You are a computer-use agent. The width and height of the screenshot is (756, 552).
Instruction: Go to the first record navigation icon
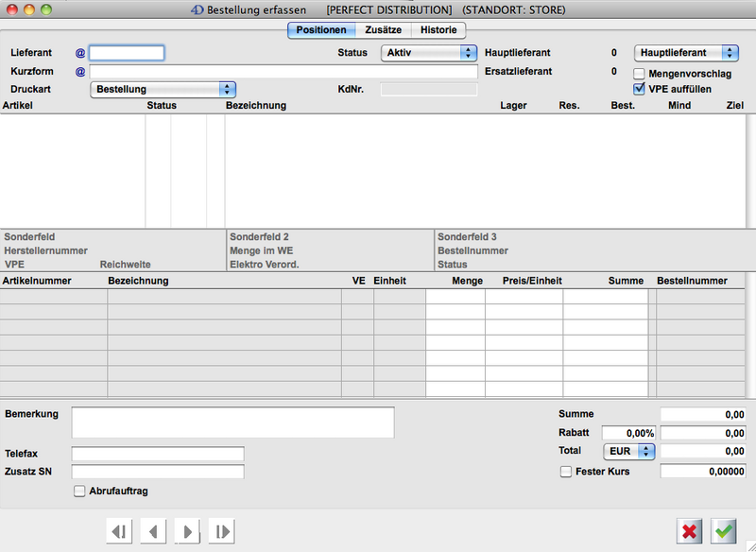[119, 531]
